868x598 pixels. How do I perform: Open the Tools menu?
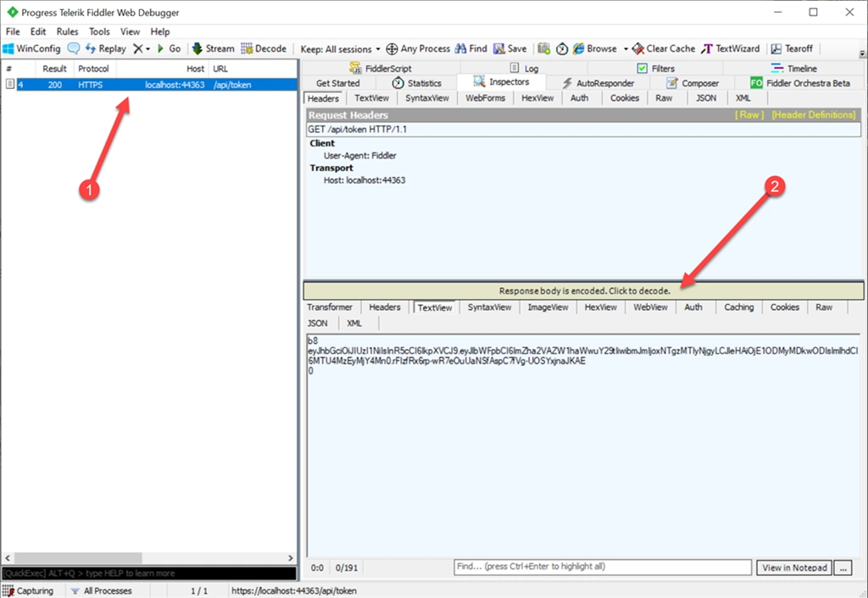(x=99, y=31)
